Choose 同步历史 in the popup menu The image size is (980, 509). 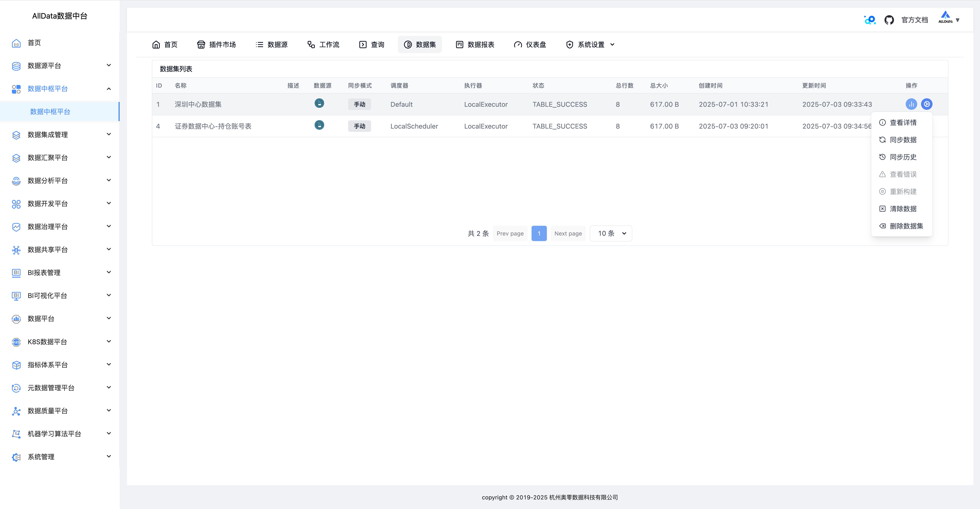coord(902,157)
